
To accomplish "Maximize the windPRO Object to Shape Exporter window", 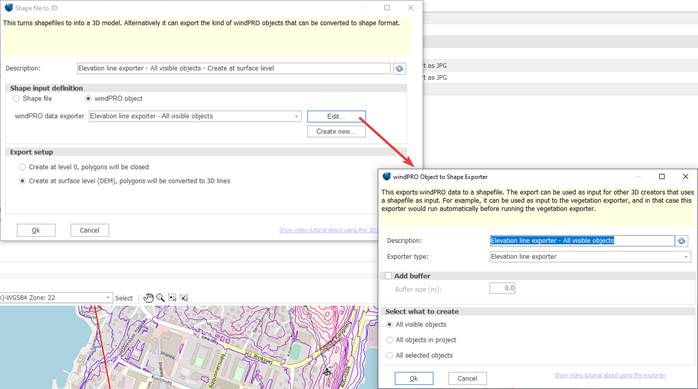I will tap(662, 177).
